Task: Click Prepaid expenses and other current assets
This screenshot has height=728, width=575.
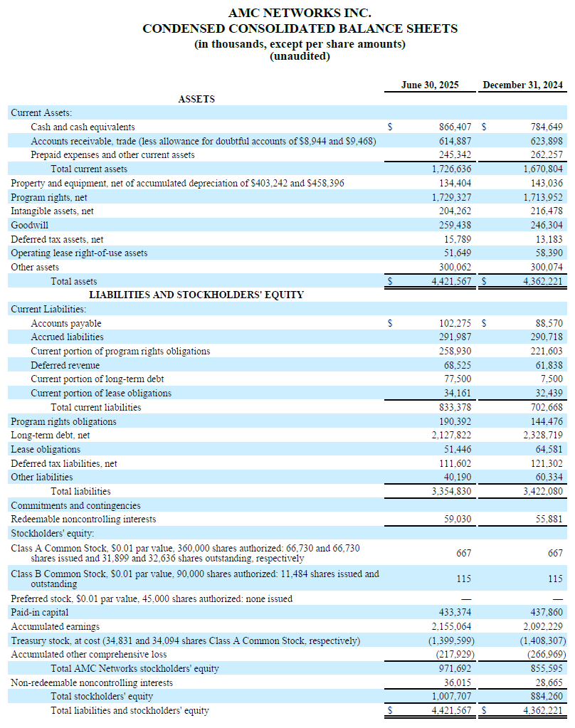Action: pos(112,154)
